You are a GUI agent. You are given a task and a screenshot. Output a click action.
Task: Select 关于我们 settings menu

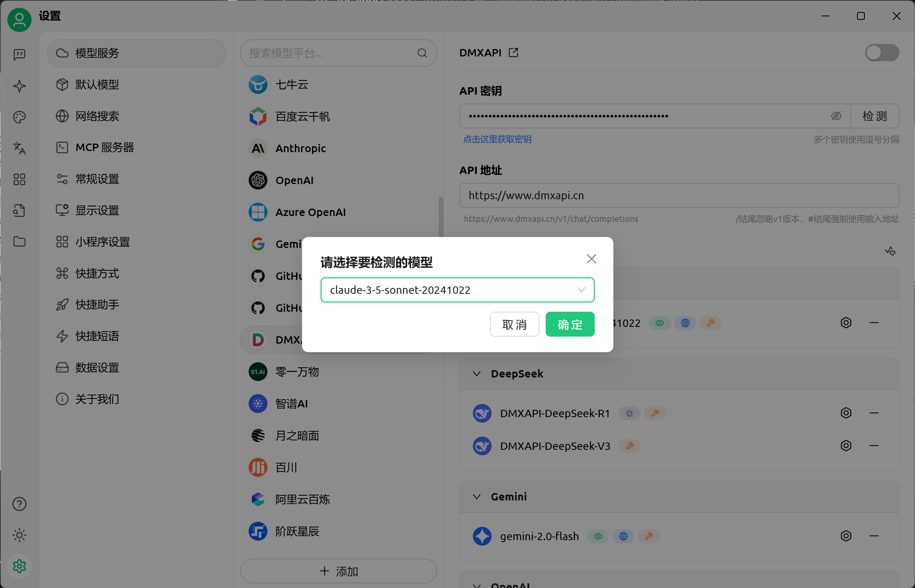pyautogui.click(x=136, y=399)
